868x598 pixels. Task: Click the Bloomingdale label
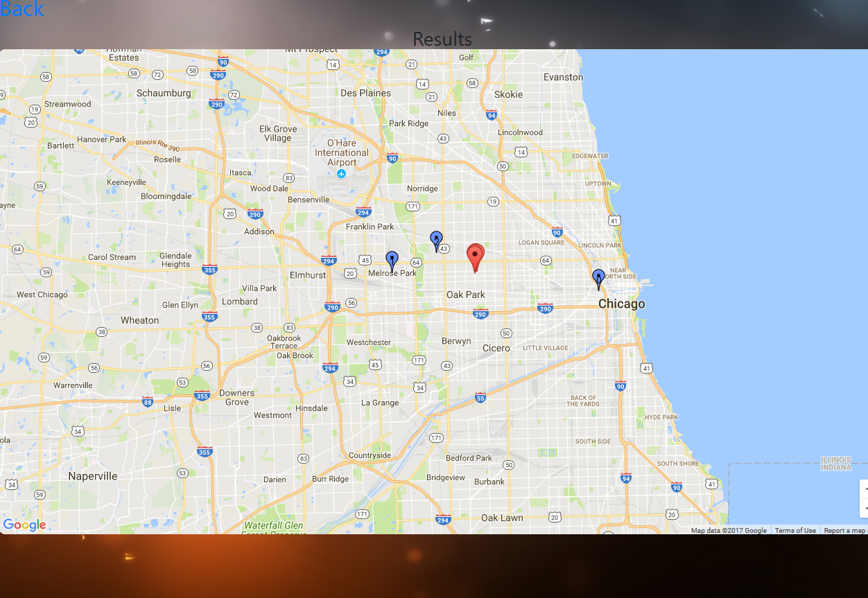point(166,196)
